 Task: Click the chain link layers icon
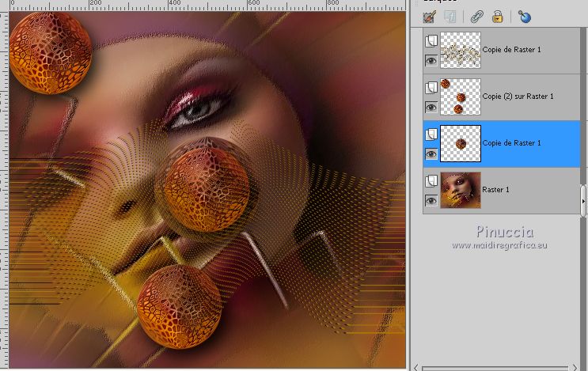(x=476, y=17)
